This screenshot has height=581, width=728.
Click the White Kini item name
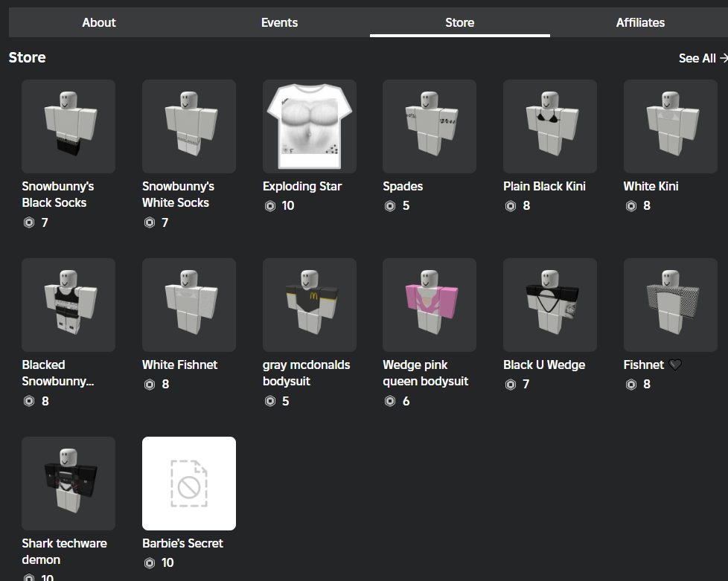click(651, 186)
